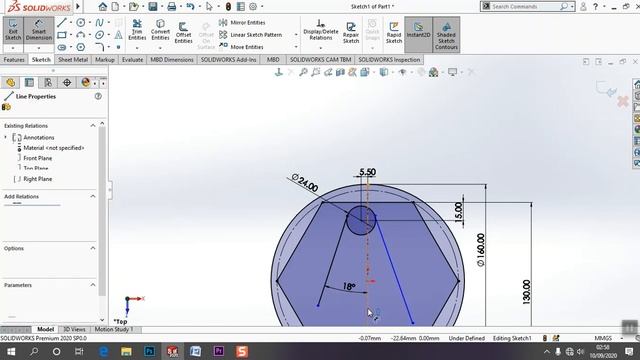Switch to the SOLIDWORKS Add-Ins tab

coord(229,60)
